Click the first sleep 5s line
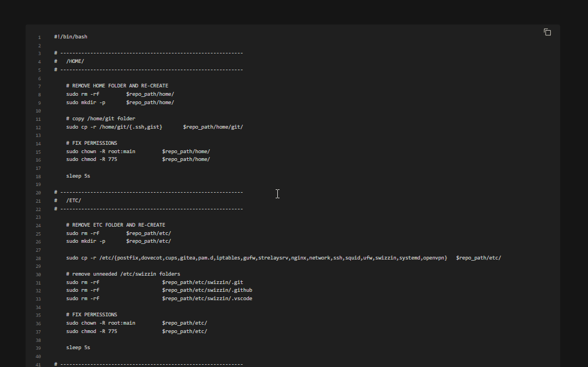588x367 pixels. [78, 175]
